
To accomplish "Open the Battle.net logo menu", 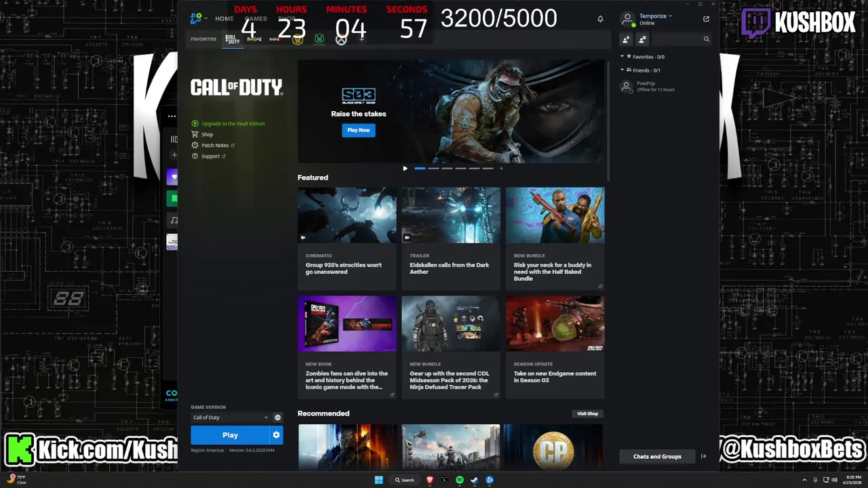I will (x=197, y=18).
